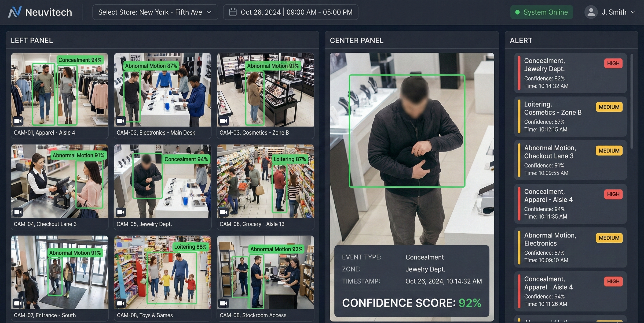This screenshot has height=323, width=644.
Task: Open the Oct 26 date and time range picker
Action: [291, 12]
